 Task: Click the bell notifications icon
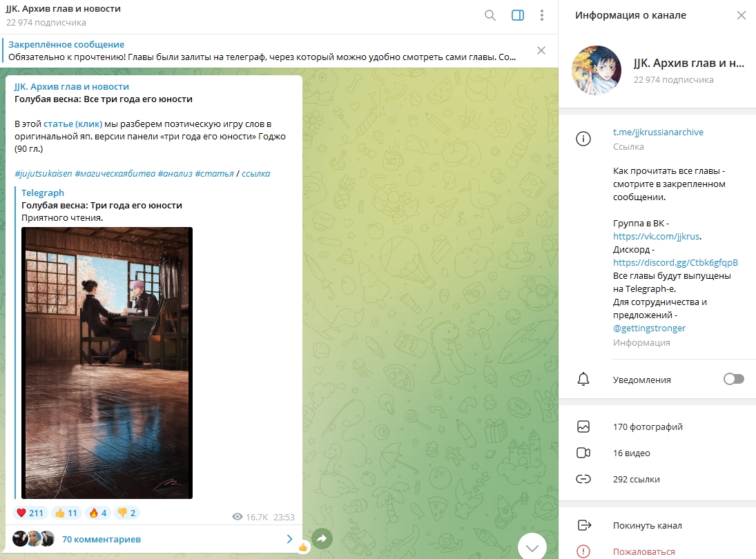coord(583,380)
